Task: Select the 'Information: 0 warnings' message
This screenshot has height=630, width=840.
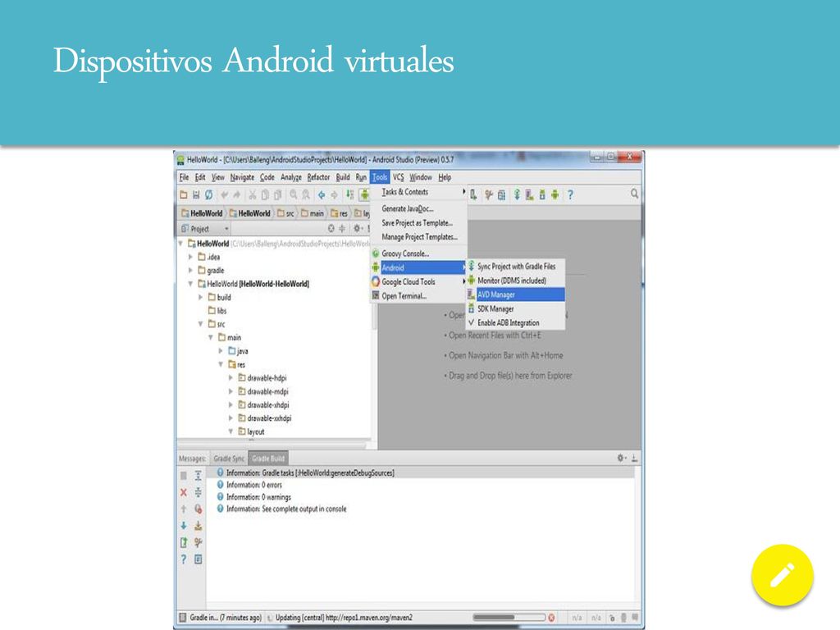Action: coord(258,497)
